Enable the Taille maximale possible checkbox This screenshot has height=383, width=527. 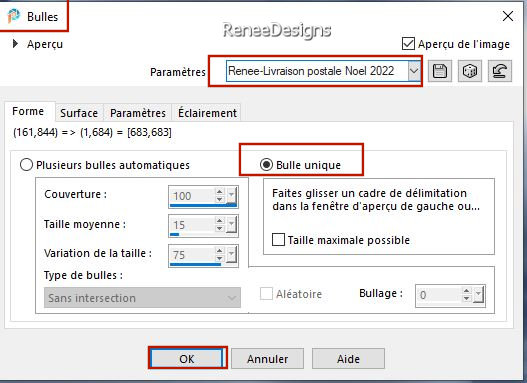tap(278, 240)
